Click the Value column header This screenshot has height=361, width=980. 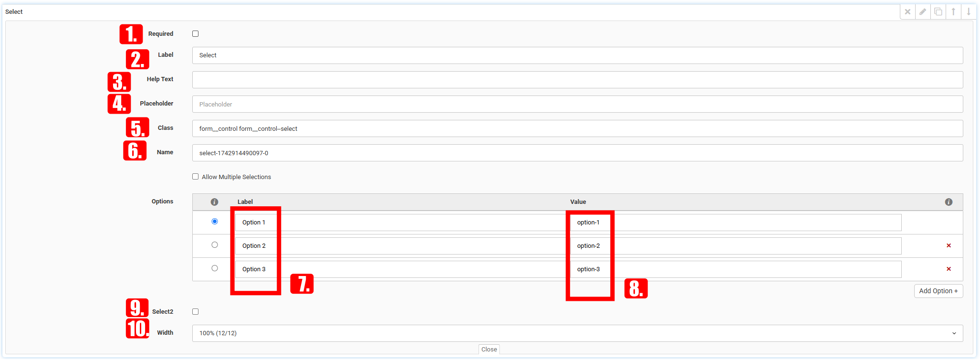(578, 202)
